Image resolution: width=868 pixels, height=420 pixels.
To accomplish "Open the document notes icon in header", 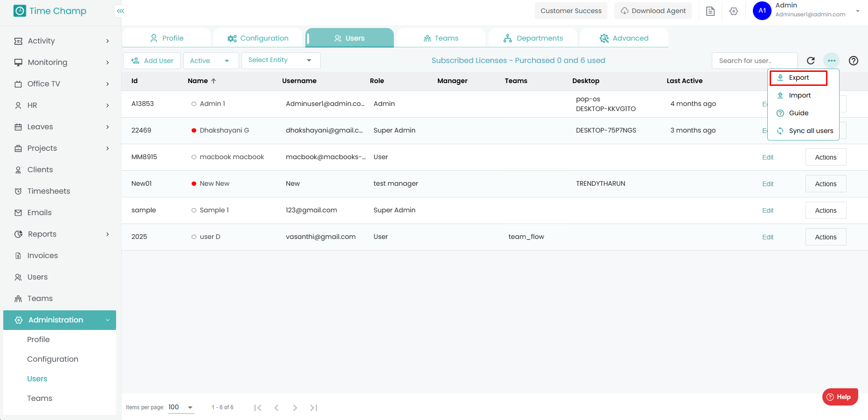I will click(x=710, y=11).
